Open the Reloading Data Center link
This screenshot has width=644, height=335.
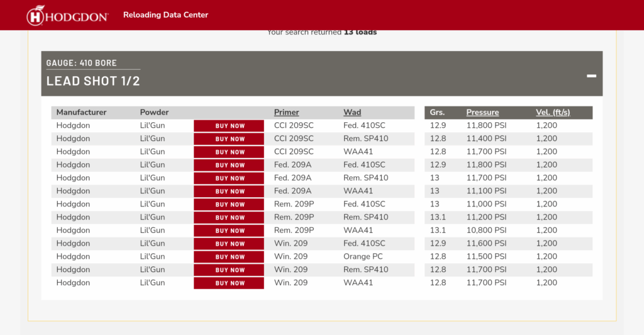[x=165, y=14]
